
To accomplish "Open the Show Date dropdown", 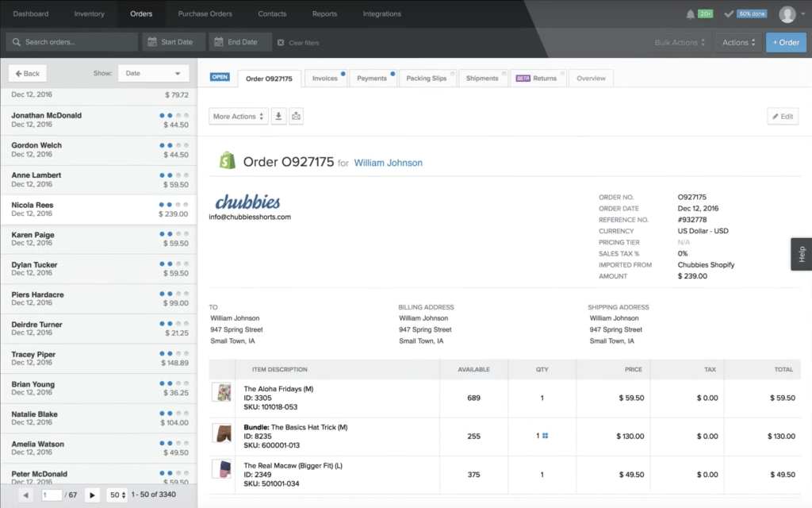I will pyautogui.click(x=153, y=73).
